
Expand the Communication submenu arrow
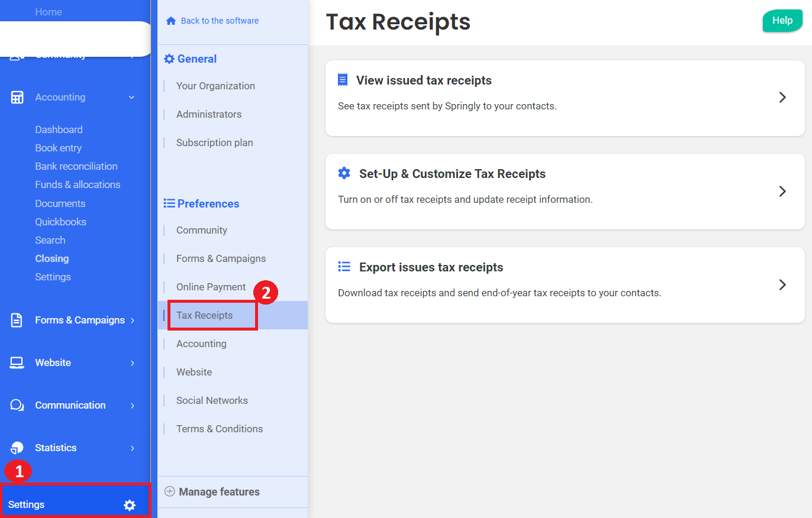coord(132,406)
